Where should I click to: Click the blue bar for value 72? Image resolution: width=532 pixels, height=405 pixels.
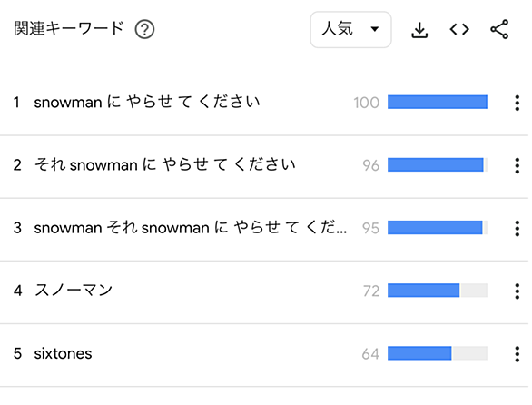point(423,291)
